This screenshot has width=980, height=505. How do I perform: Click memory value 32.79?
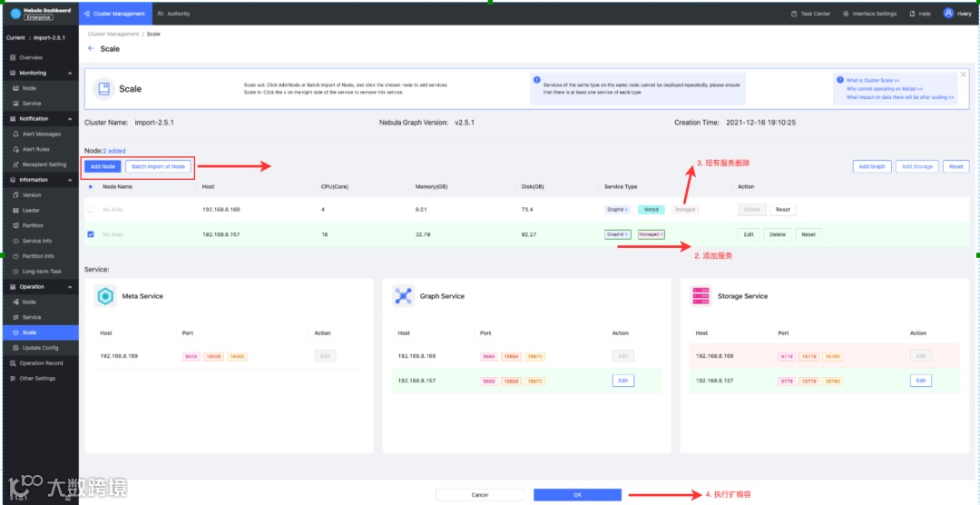[423, 234]
